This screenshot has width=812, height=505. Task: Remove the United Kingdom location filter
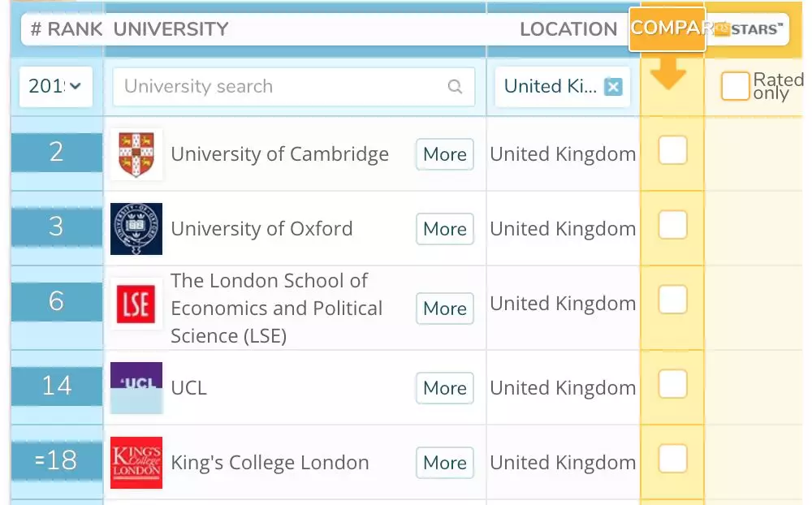pos(613,87)
